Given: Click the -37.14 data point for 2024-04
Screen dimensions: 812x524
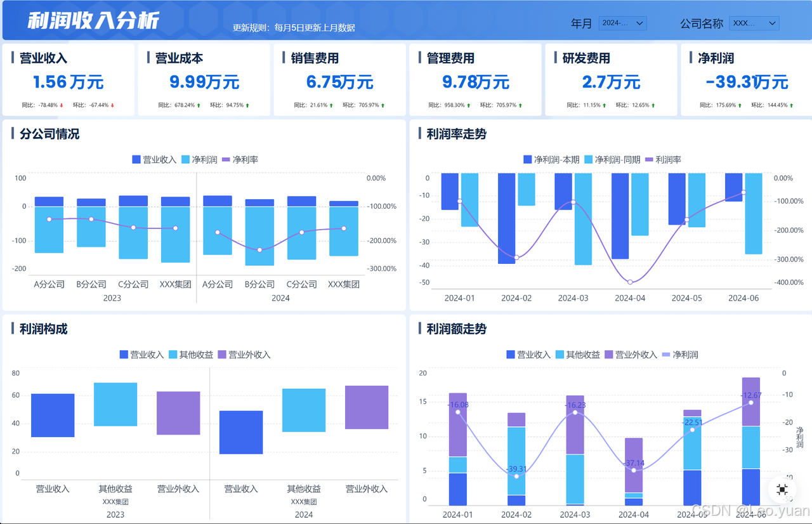Looking at the screenshot, I should pyautogui.click(x=634, y=470).
